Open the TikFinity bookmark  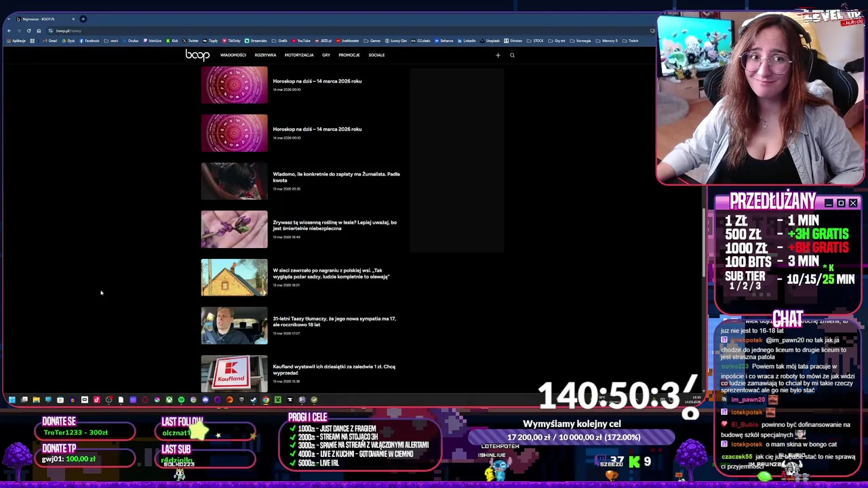pyautogui.click(x=231, y=41)
